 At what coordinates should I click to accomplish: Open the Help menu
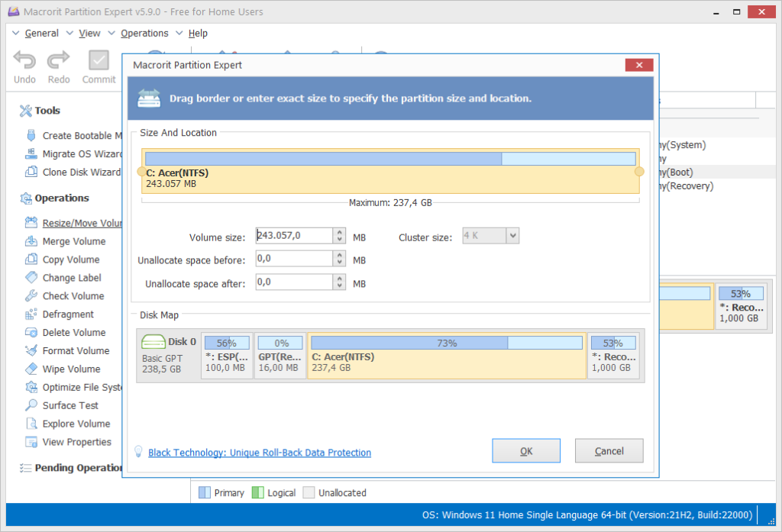point(198,33)
